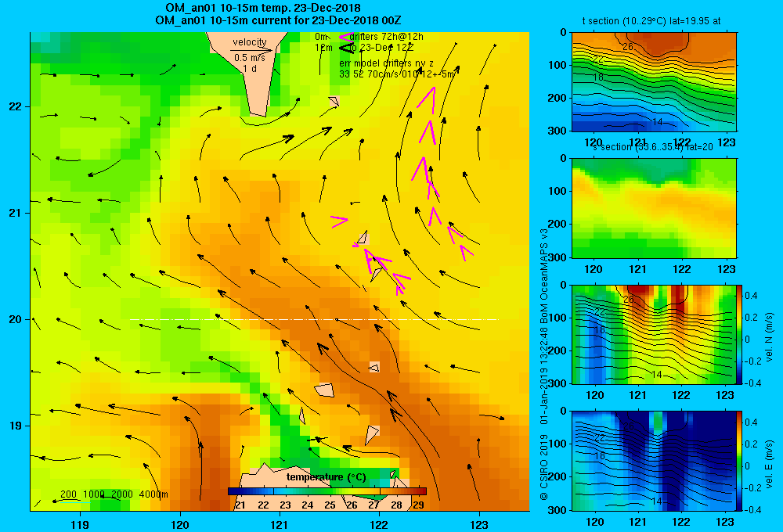Click the "0.5 m/s" velocity scale text
This screenshot has height=532, width=783.
click(x=250, y=58)
